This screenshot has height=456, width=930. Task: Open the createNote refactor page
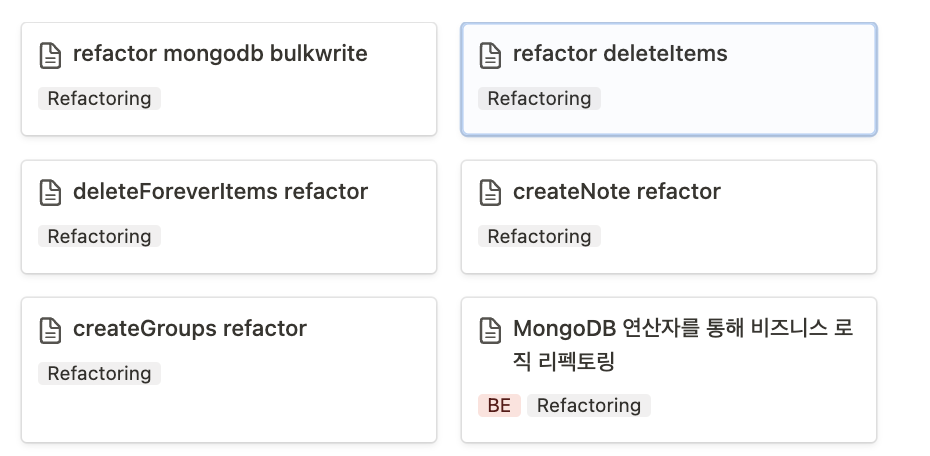616,191
